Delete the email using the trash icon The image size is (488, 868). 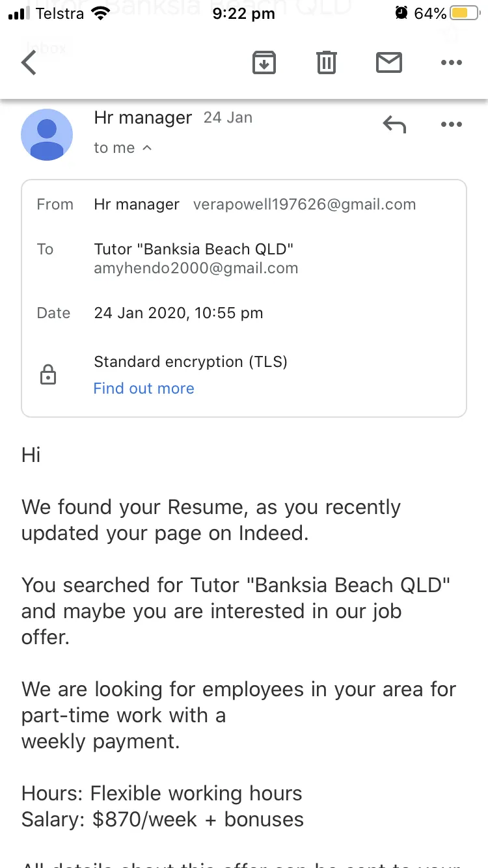327,62
